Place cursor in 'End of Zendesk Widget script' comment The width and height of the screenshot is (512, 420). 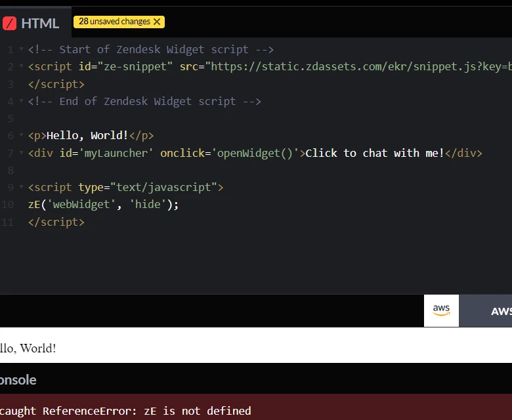point(144,101)
